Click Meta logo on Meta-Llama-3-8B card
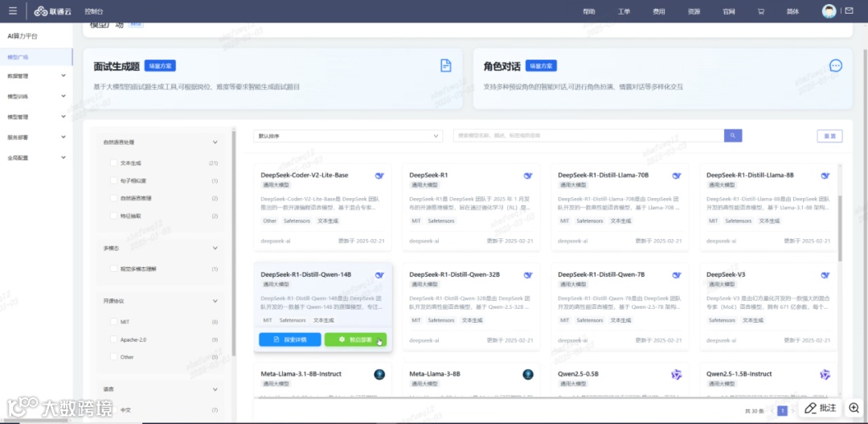 pyautogui.click(x=528, y=375)
